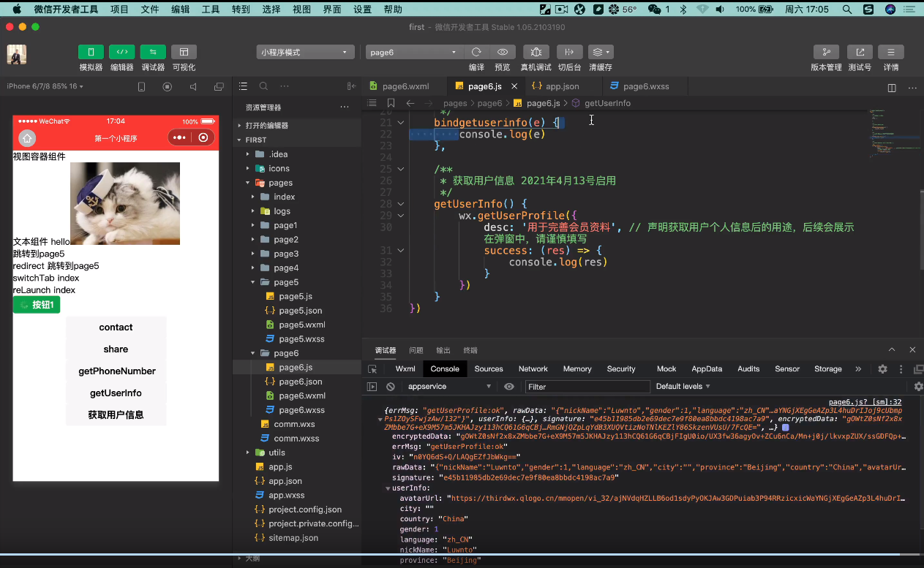Toggle the Debugger panel button

tap(153, 52)
